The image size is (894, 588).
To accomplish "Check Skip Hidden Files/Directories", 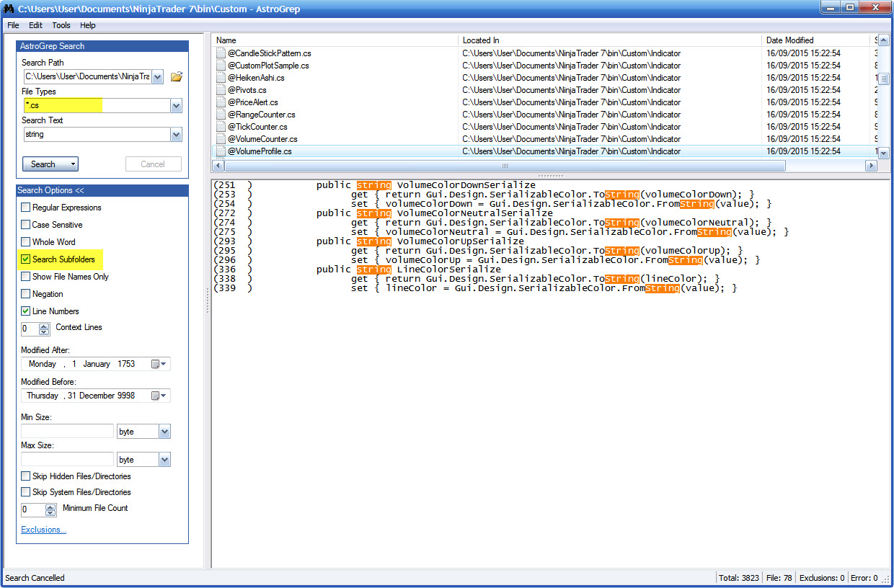I will click(x=26, y=476).
